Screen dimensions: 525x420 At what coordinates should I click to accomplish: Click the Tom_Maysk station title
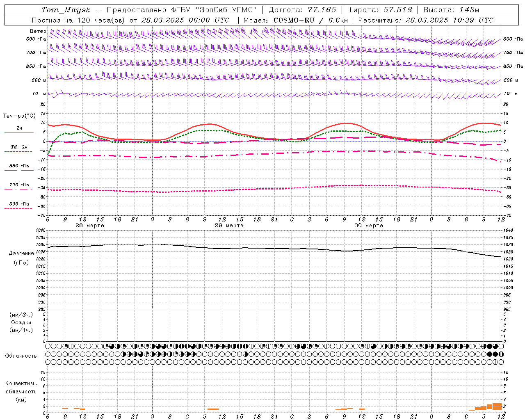(66, 10)
